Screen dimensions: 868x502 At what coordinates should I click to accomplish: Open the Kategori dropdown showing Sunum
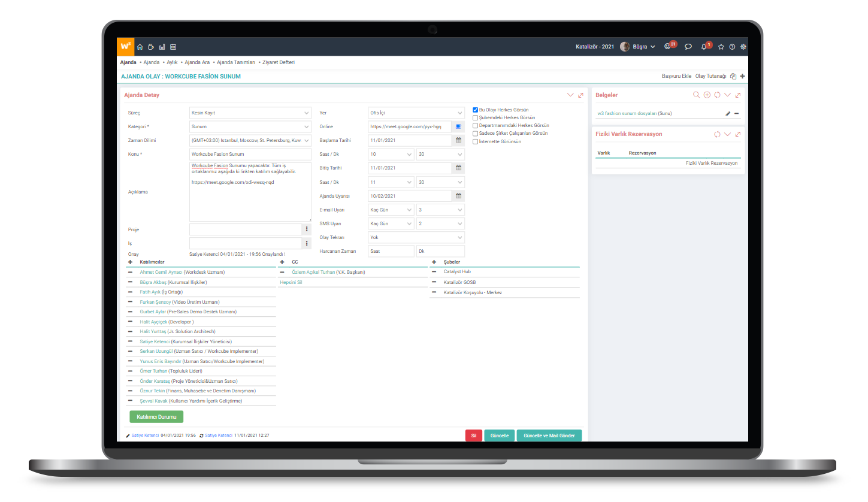[250, 126]
